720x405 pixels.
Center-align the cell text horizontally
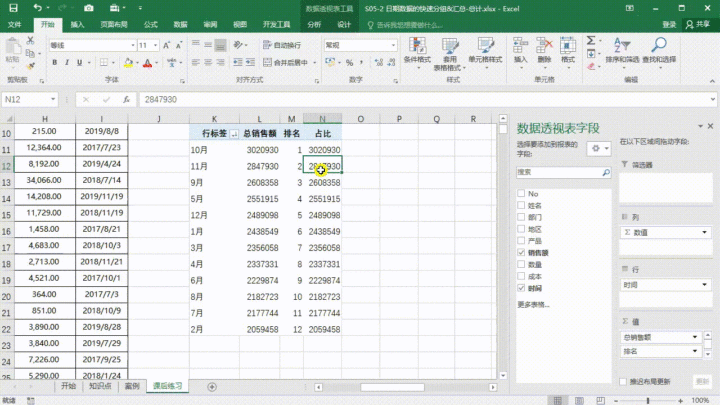click(x=208, y=62)
